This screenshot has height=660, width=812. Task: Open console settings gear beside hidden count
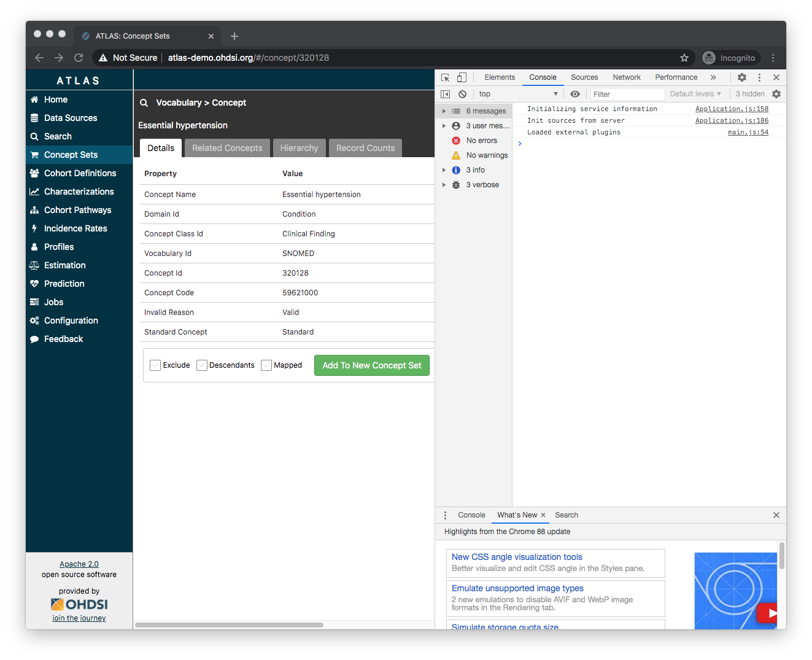(x=776, y=94)
